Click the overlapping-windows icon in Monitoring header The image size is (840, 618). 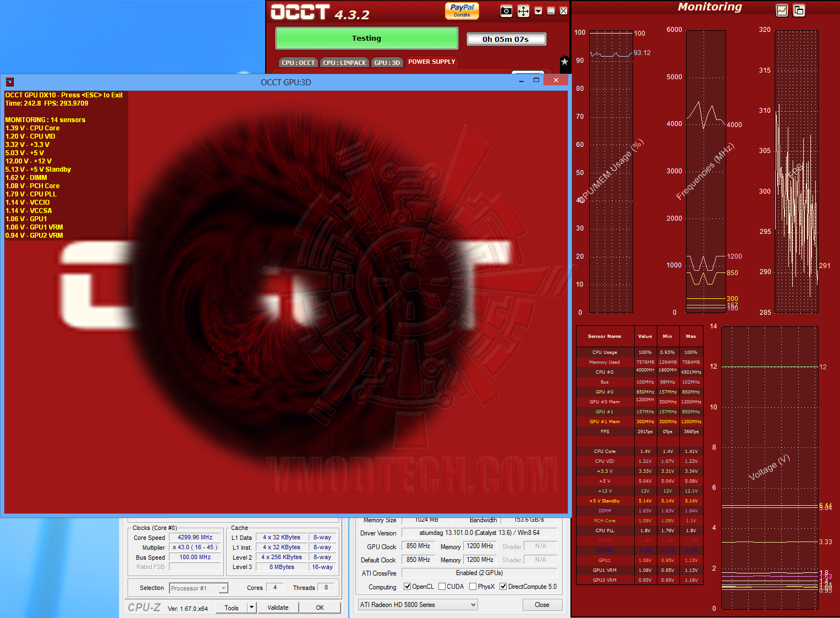pos(799,10)
